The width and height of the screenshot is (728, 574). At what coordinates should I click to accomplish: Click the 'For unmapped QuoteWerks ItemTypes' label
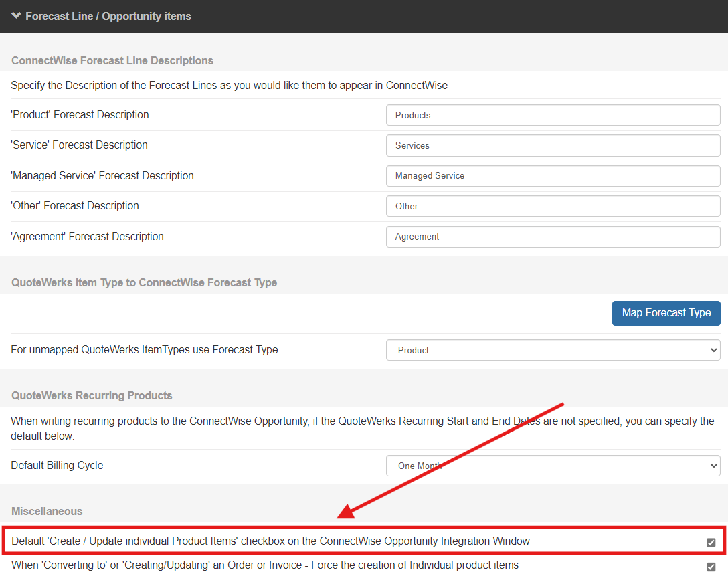[144, 349]
